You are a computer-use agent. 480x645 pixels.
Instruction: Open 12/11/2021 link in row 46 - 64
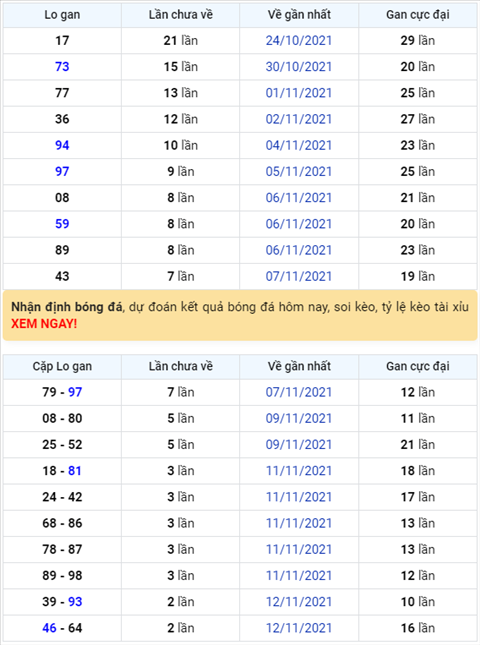point(299,628)
